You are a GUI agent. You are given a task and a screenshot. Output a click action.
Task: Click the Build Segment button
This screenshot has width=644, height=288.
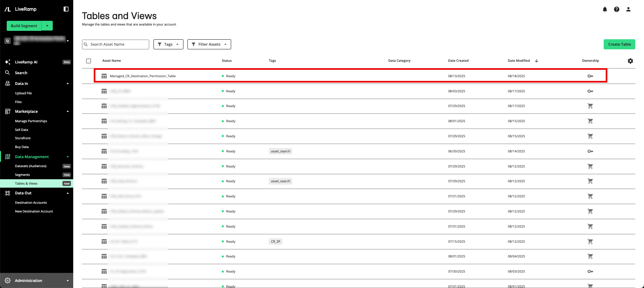click(x=24, y=26)
